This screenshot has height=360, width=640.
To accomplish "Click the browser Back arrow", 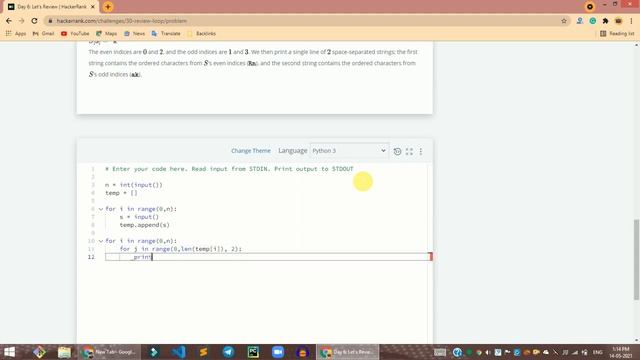I will 9,21.
